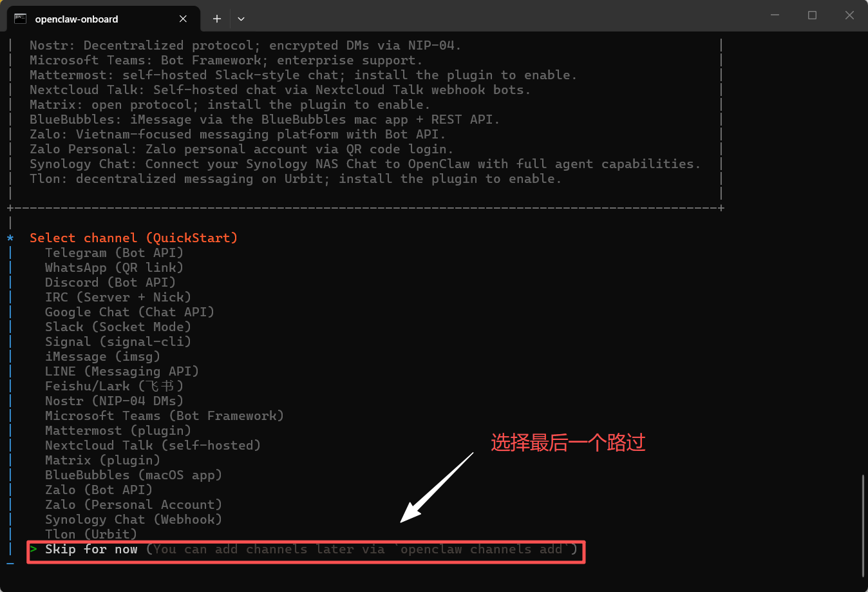
Task: Pick Slack (Socket Mode) option
Action: pyautogui.click(x=118, y=327)
